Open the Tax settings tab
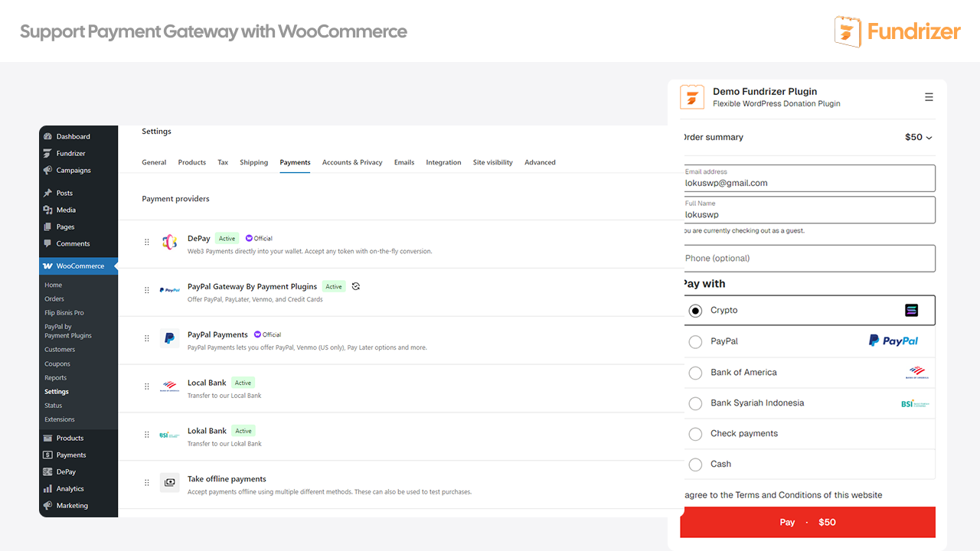The height and width of the screenshot is (551, 980). coord(223,162)
